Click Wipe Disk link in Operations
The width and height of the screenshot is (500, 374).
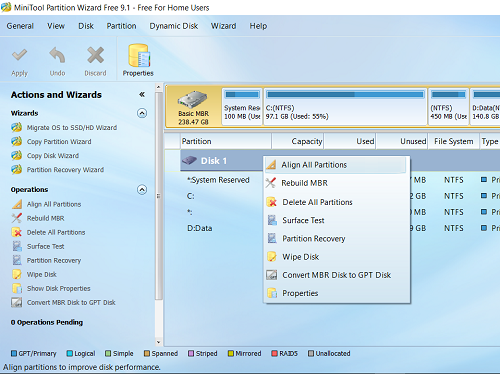click(x=42, y=274)
